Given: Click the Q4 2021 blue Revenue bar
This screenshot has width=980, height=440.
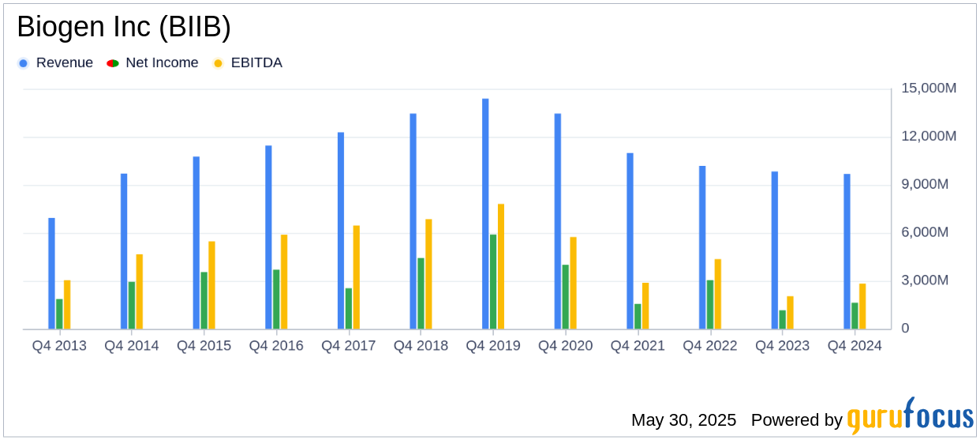Looking at the screenshot, I should 630,241.
